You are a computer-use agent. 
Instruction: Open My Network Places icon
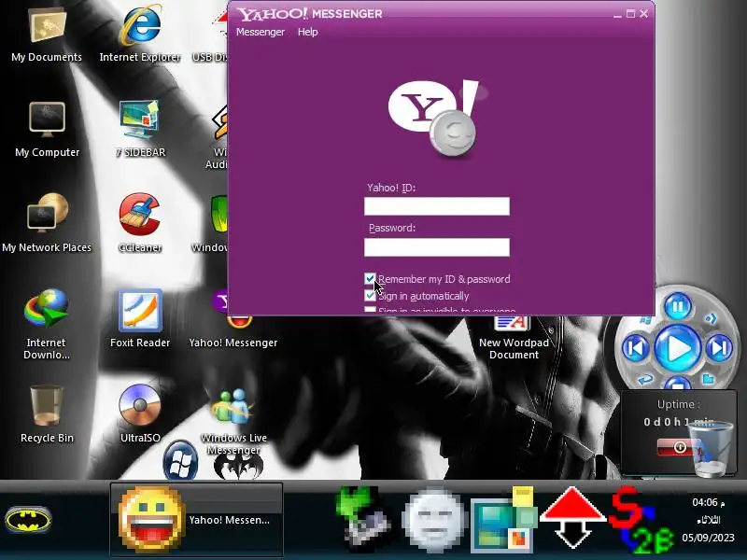click(47, 223)
